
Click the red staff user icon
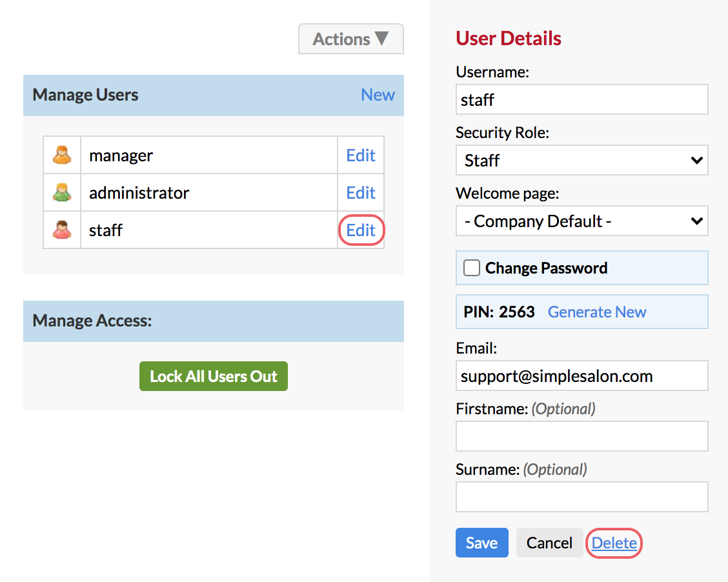(62, 230)
